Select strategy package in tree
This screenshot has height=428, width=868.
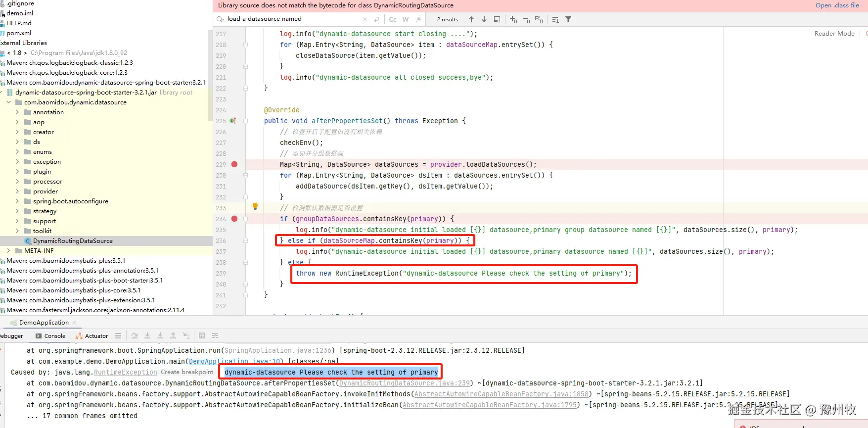[x=45, y=211]
